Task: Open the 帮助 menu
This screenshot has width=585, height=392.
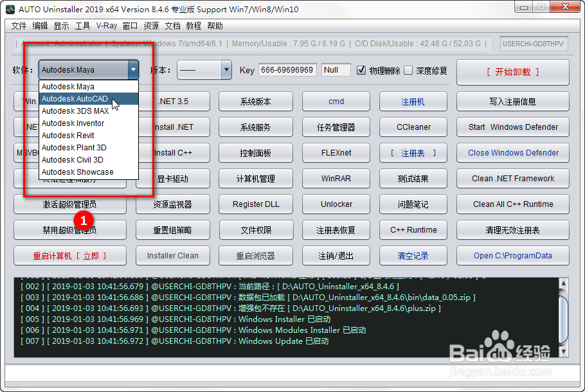Action: [215, 26]
